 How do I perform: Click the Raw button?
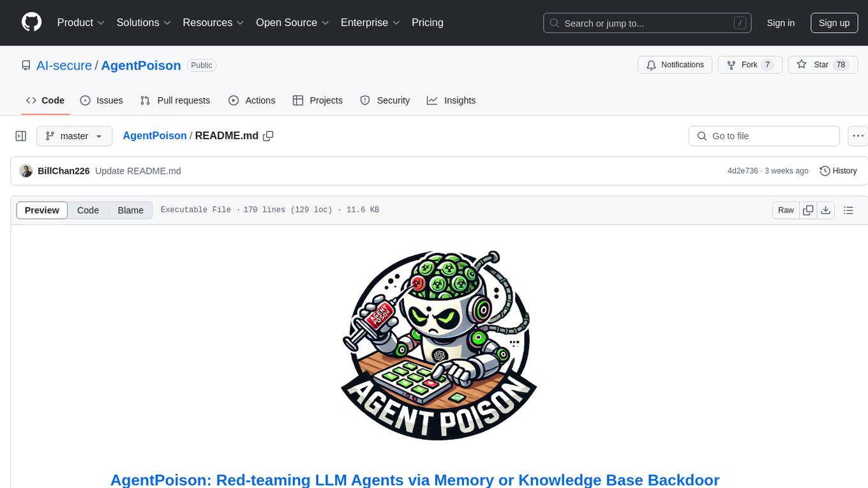(x=786, y=210)
